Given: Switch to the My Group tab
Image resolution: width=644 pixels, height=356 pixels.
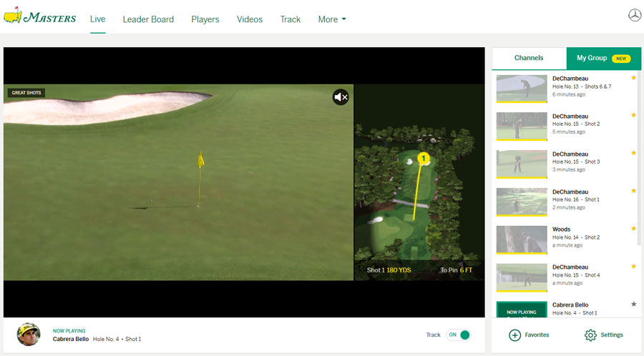Looking at the screenshot, I should click(603, 58).
